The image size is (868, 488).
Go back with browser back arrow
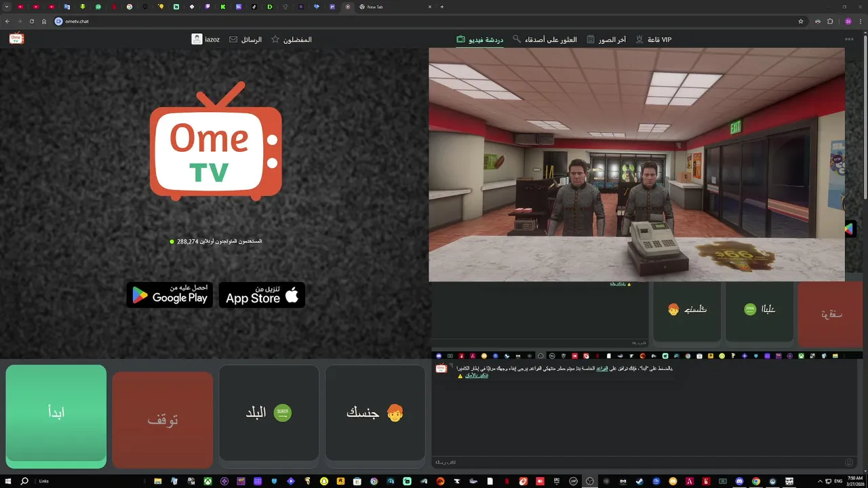(8, 21)
